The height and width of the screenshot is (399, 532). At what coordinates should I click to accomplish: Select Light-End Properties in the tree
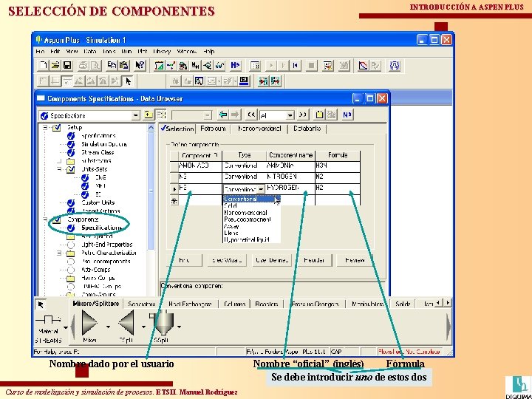click(x=106, y=245)
